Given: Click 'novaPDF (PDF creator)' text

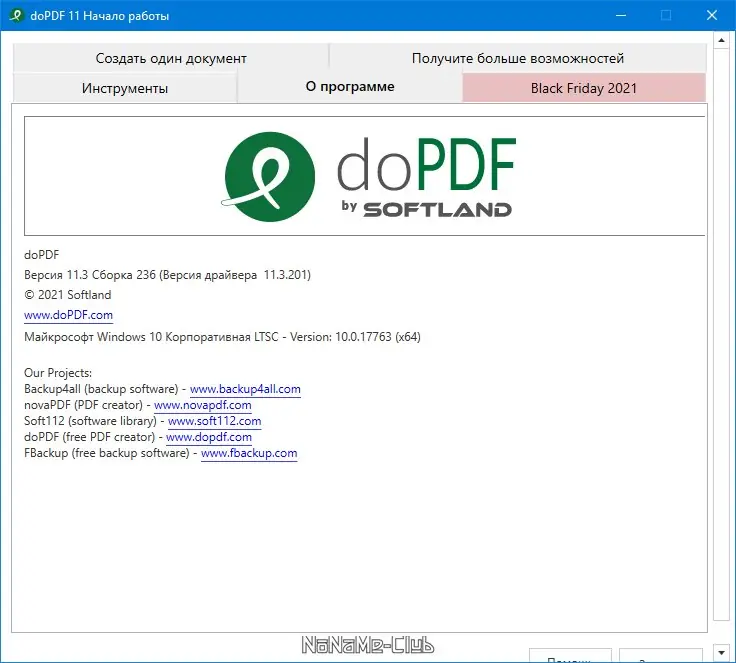Looking at the screenshot, I should click(x=83, y=405).
